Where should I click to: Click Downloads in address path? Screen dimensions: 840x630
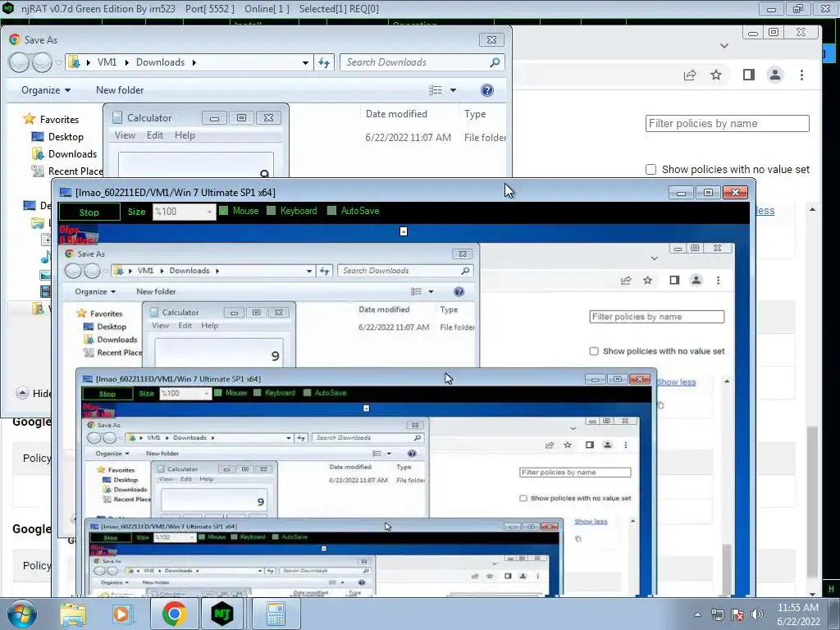160,62
